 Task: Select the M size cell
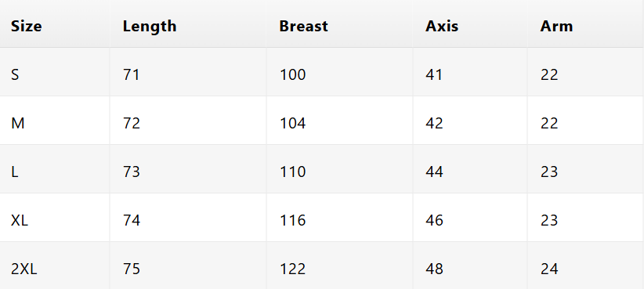pyautogui.click(x=55, y=121)
